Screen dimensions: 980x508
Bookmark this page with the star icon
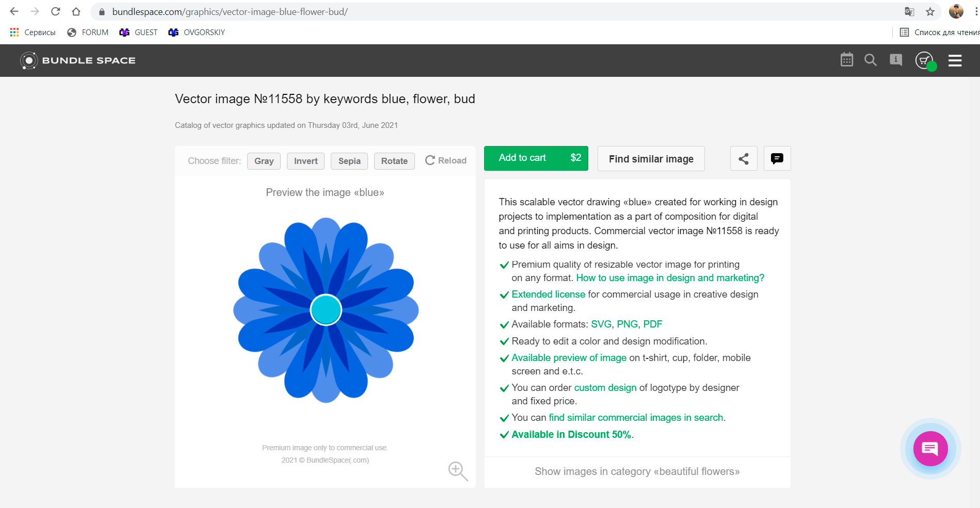click(x=930, y=11)
